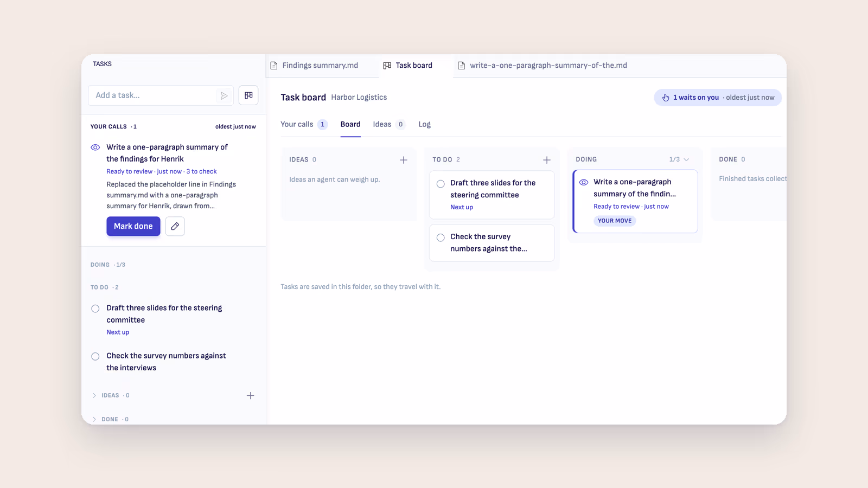Click the Mark done button
The image size is (868, 488).
pos(133,226)
